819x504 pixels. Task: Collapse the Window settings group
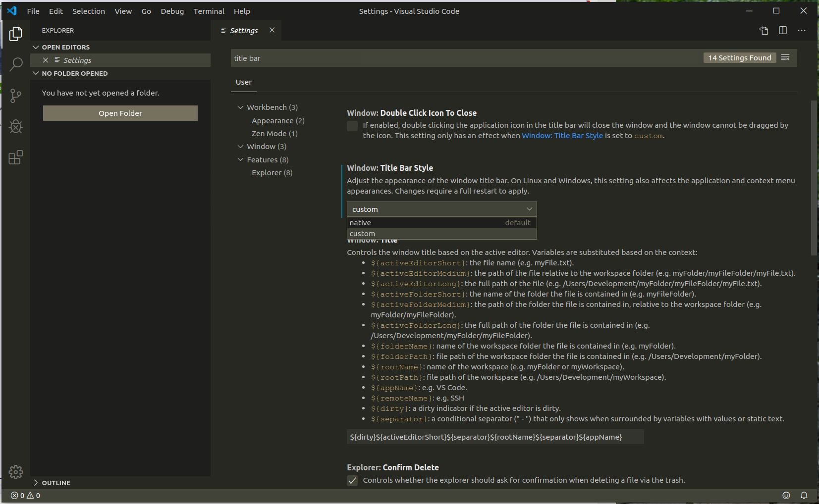click(x=241, y=147)
